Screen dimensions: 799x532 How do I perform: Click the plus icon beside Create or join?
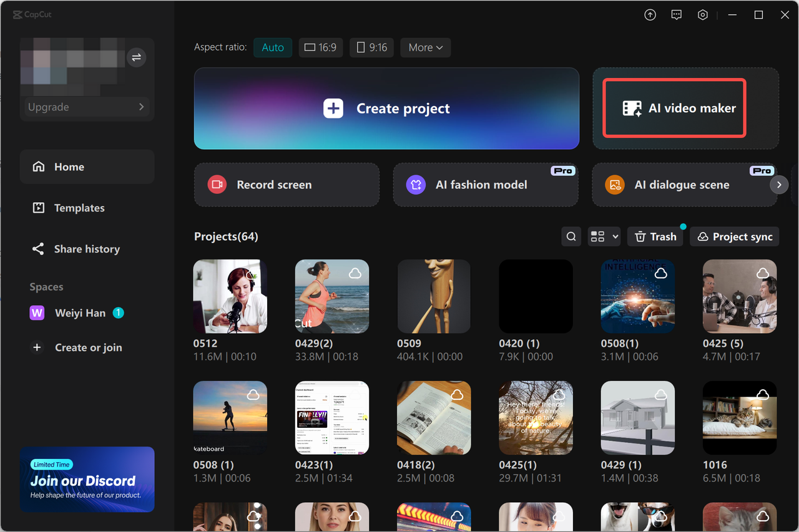click(37, 347)
